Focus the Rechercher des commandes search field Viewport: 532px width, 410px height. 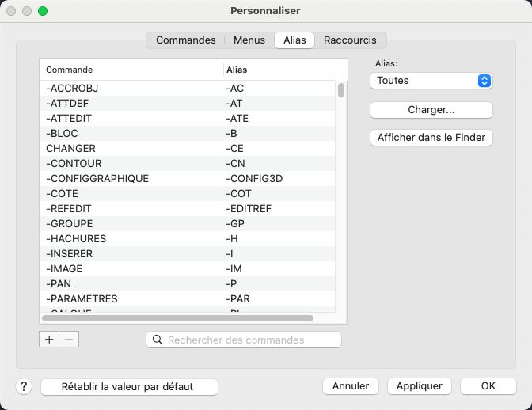(252, 340)
